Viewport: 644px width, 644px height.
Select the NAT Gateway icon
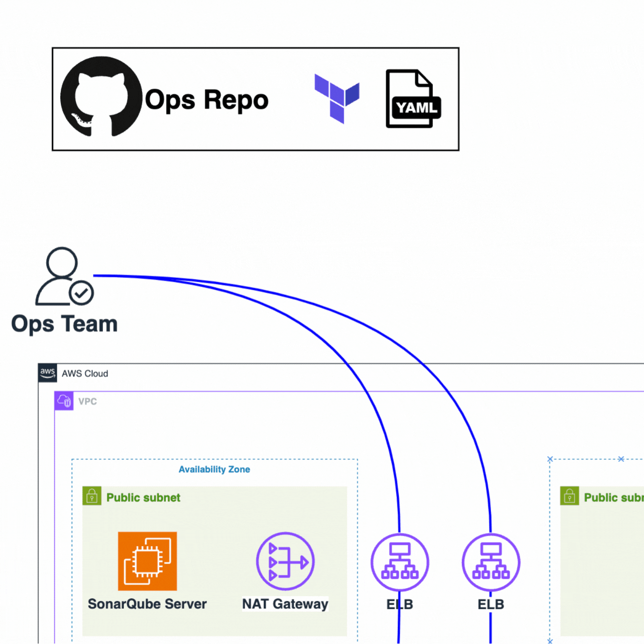tap(285, 561)
